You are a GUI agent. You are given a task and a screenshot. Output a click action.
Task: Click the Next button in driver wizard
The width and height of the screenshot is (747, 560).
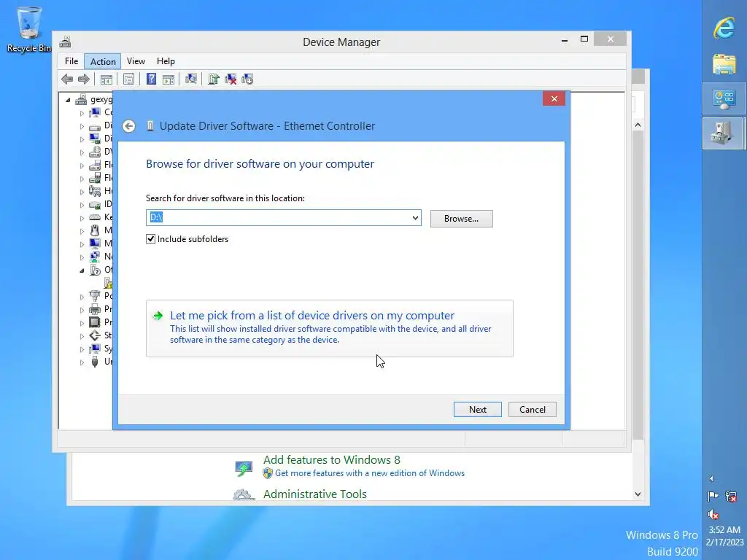tap(477, 410)
